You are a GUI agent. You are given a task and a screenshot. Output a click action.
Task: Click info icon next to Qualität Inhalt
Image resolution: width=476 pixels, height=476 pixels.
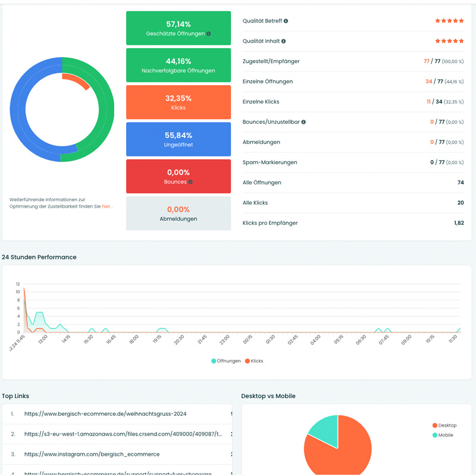point(283,41)
